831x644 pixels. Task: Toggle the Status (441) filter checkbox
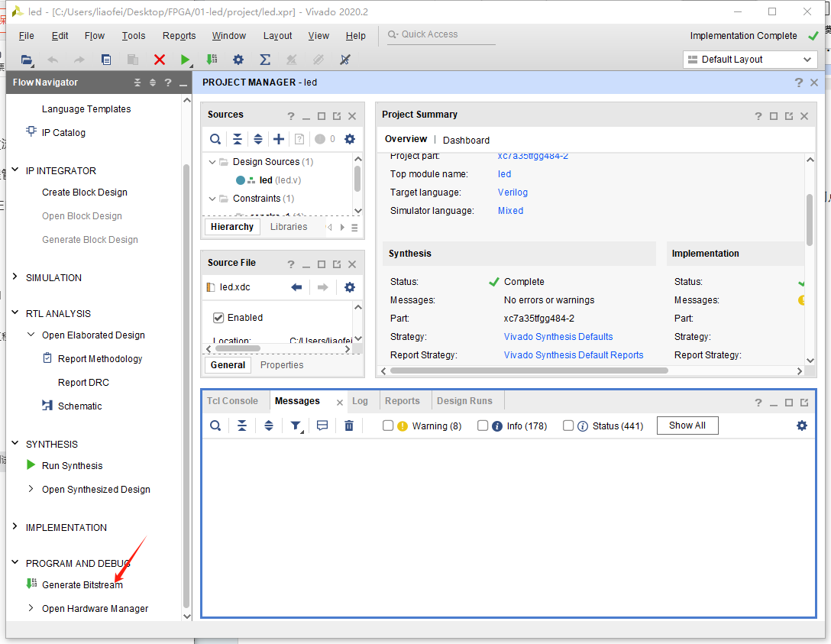568,426
